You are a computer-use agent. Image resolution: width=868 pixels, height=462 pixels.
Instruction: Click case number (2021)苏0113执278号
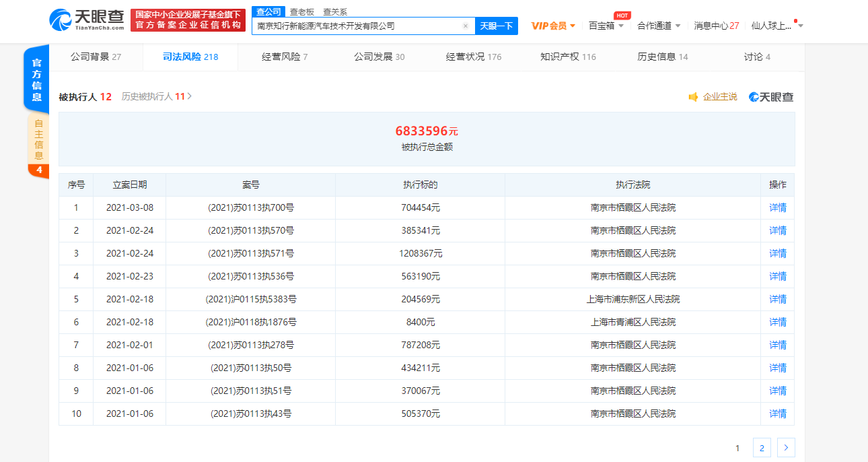click(x=251, y=345)
